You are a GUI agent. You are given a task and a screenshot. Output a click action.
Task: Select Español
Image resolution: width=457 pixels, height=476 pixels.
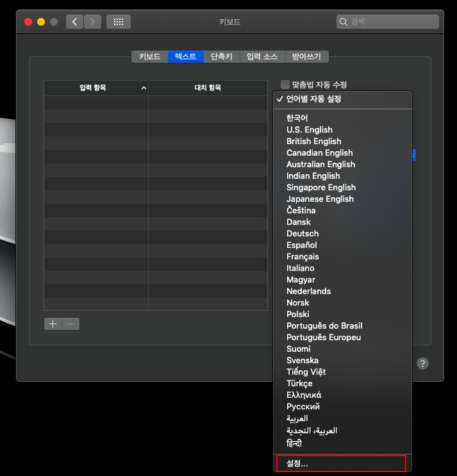(342, 245)
